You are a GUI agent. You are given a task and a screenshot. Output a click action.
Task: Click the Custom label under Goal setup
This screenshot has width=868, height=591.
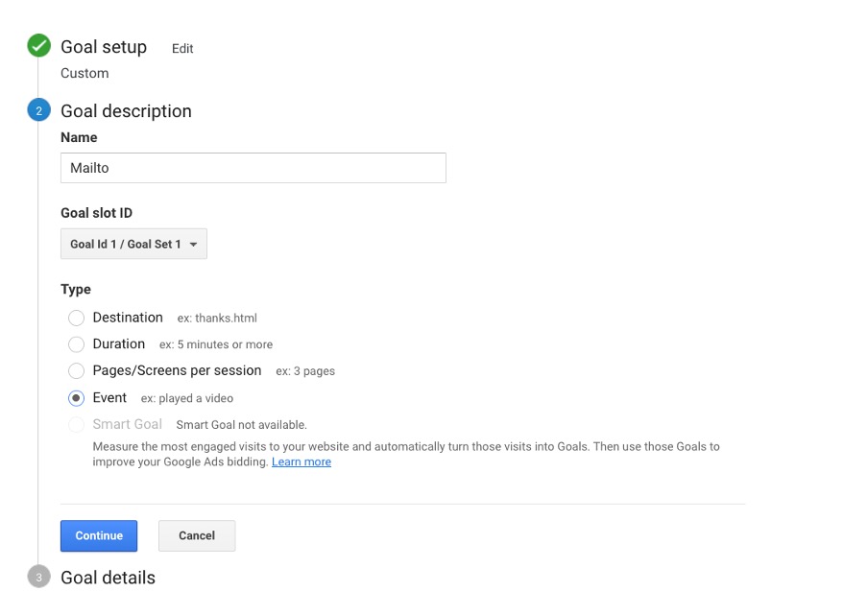84,73
